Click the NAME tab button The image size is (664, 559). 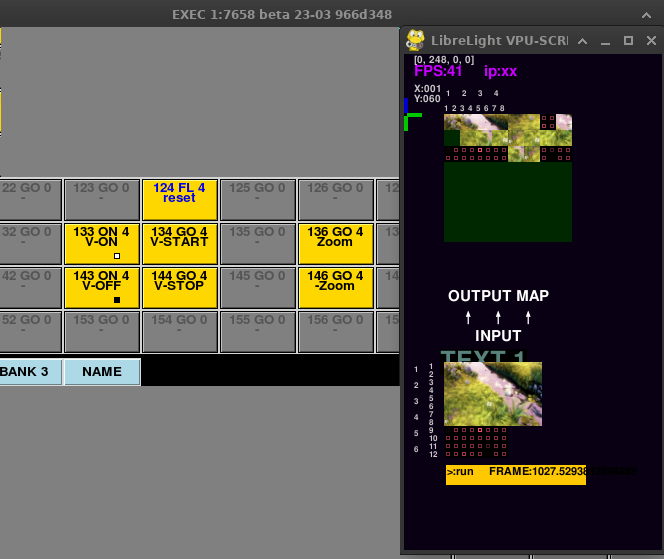102,372
